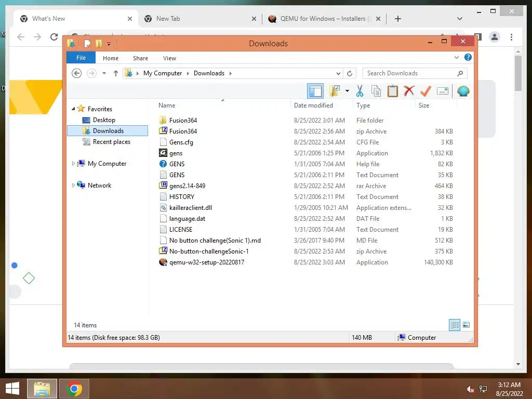Select the GENS help file icon
The width and height of the screenshot is (532, 399).
(163, 164)
